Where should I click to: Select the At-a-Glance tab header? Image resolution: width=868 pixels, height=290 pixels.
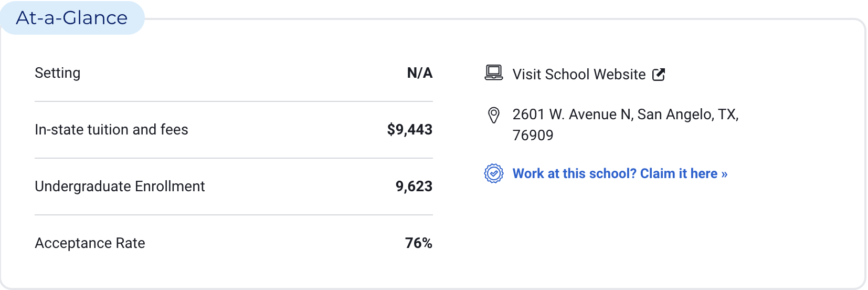point(72,18)
